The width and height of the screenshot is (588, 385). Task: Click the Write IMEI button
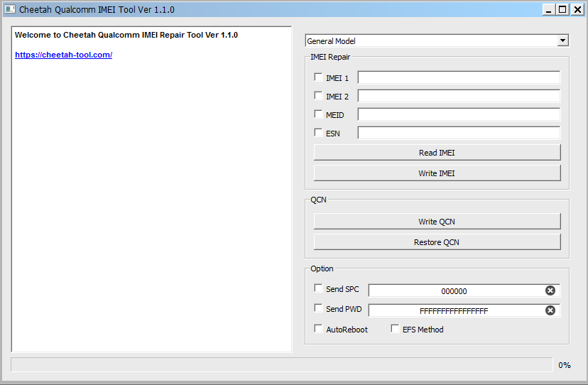(x=437, y=173)
